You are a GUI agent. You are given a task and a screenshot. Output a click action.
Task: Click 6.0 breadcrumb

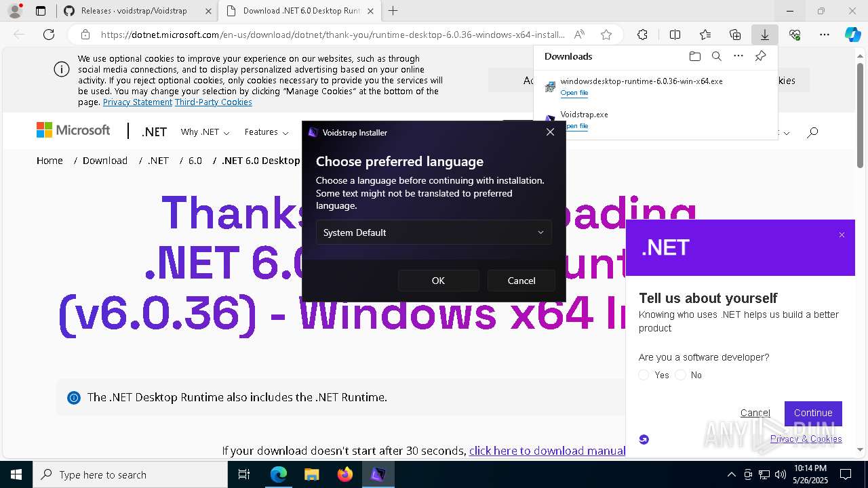195,161
